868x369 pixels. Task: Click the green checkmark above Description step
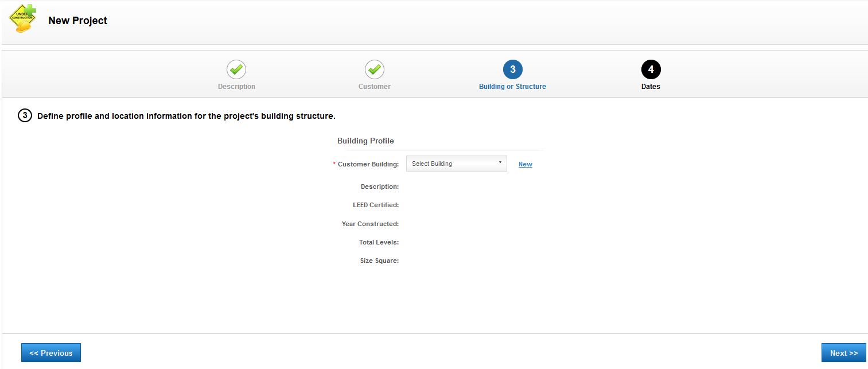[x=236, y=69]
